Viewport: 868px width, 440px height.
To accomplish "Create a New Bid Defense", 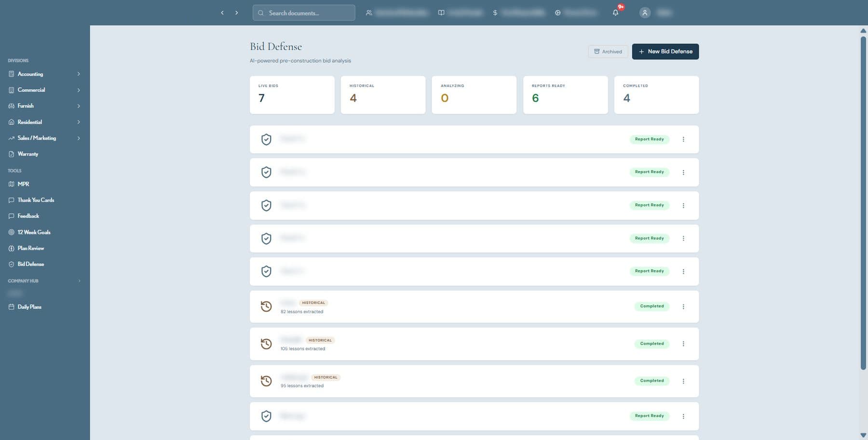I will click(665, 52).
